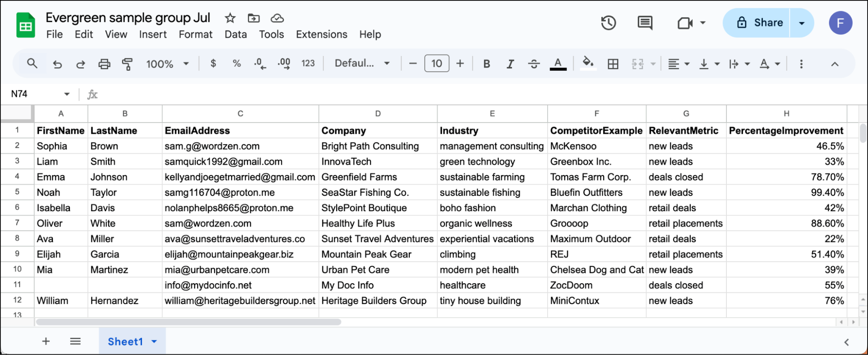Activate the paint format tool

pos(127,64)
